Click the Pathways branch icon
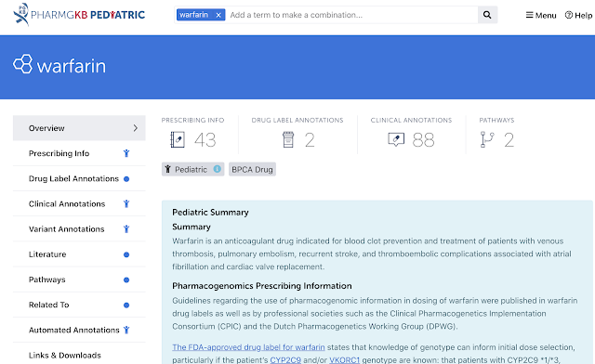The image size is (595, 364). tap(487, 139)
